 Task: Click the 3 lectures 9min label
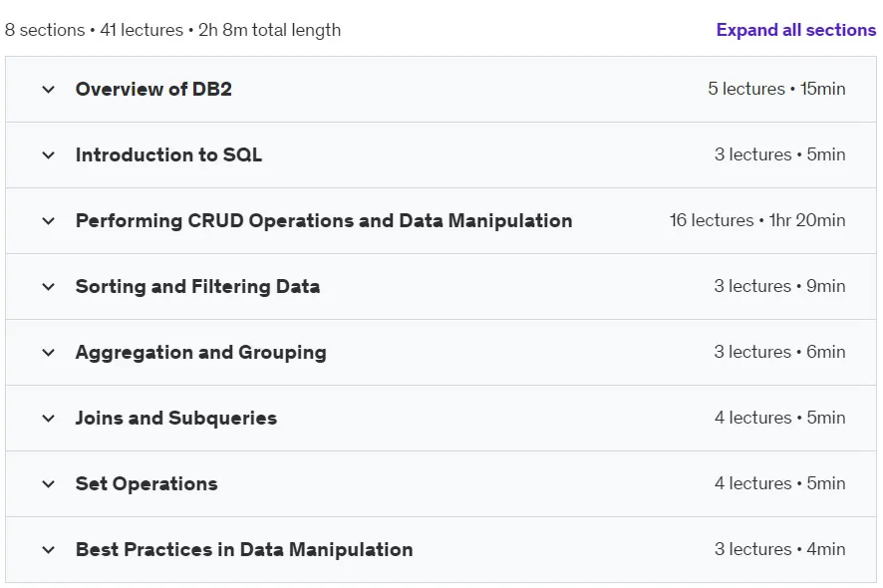(780, 286)
